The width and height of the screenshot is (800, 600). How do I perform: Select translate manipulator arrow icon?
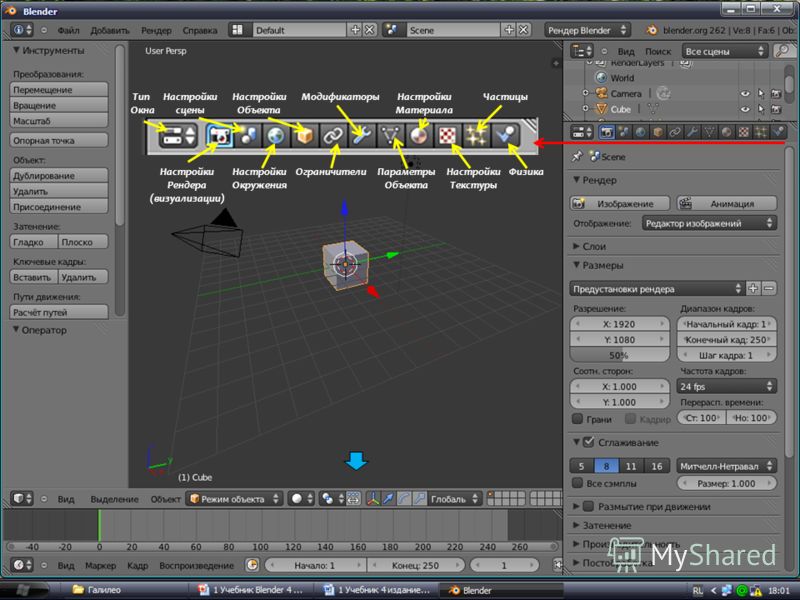pos(388,498)
